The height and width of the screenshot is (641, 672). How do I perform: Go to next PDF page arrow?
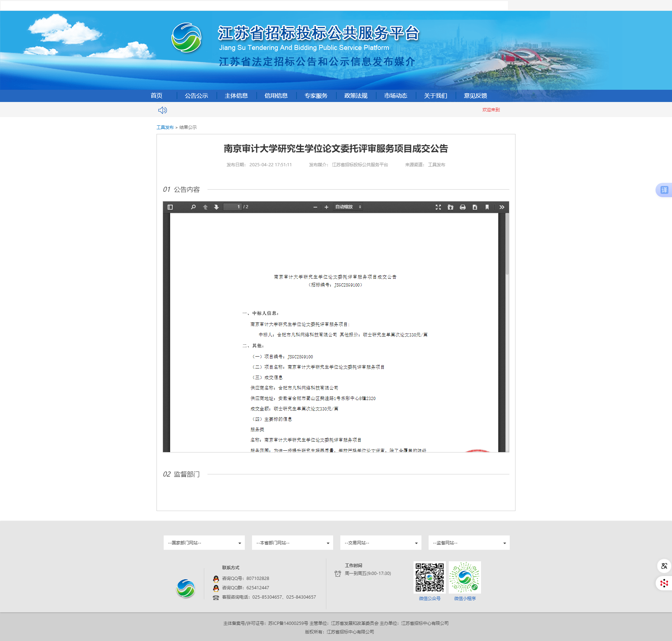click(x=216, y=207)
